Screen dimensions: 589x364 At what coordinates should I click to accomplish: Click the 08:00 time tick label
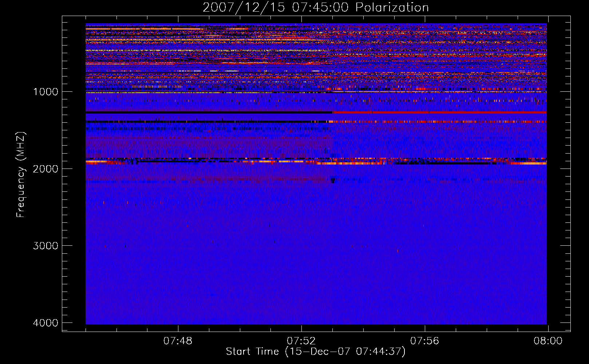pyautogui.click(x=548, y=341)
